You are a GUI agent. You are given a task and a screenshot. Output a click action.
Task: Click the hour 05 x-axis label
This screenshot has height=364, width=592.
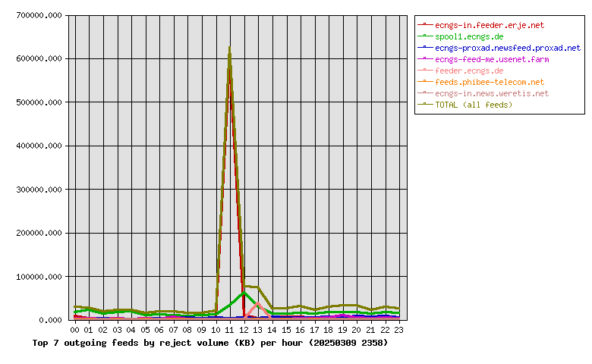tap(146, 330)
